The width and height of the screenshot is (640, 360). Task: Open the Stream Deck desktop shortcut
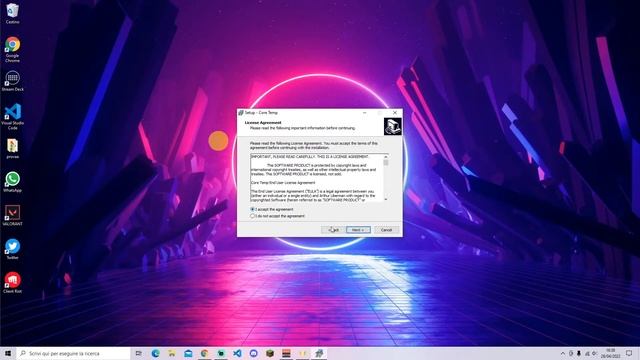tap(12, 80)
